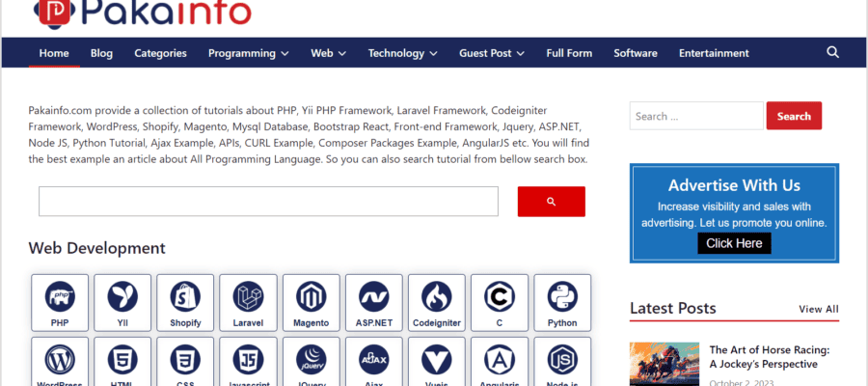Select the Shopify icon tile
The height and width of the screenshot is (386, 868).
click(185, 303)
